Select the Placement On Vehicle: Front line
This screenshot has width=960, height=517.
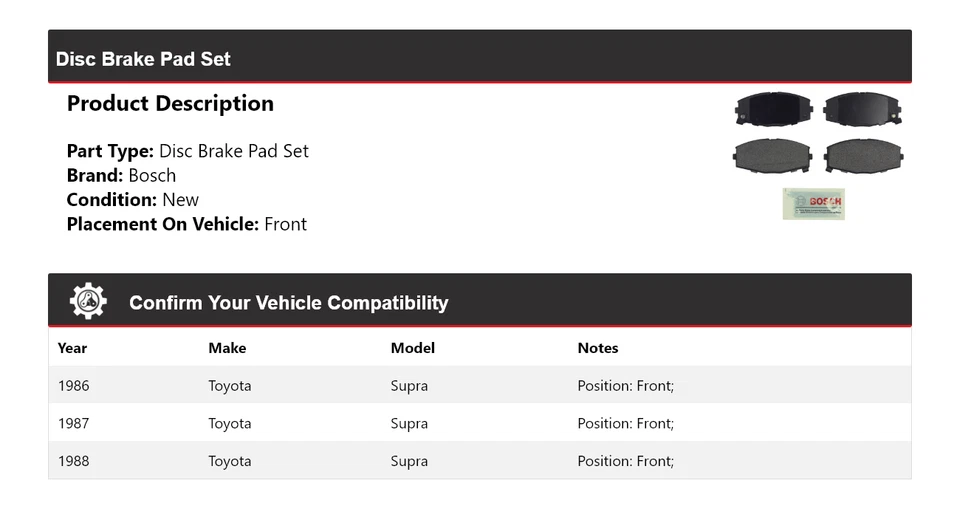click(x=186, y=224)
